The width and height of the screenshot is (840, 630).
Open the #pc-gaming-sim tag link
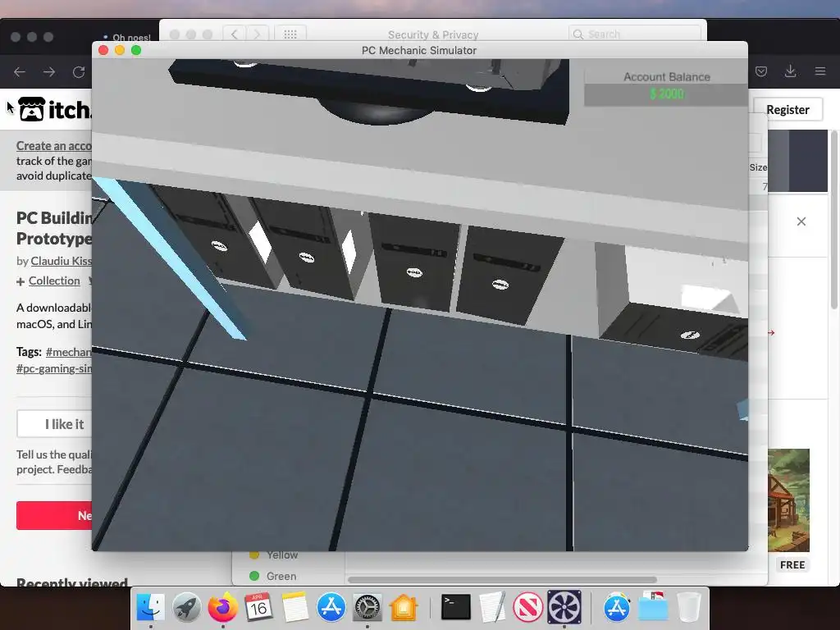tap(53, 368)
